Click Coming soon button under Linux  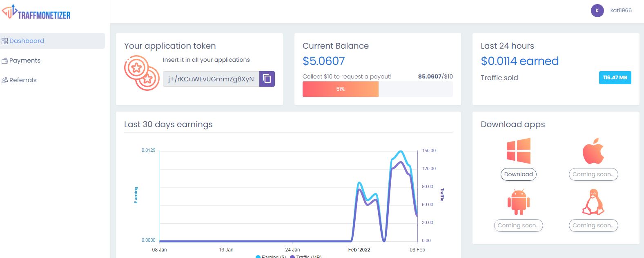(x=593, y=225)
